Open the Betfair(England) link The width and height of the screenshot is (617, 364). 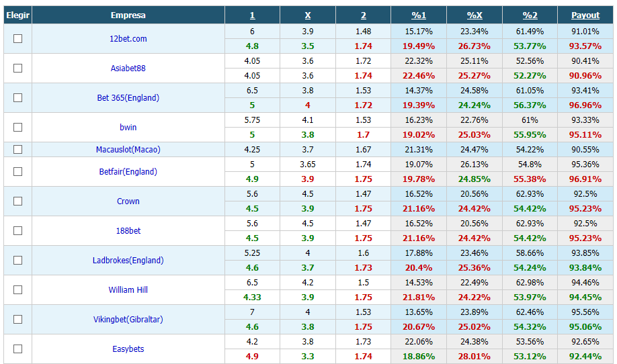(128, 171)
